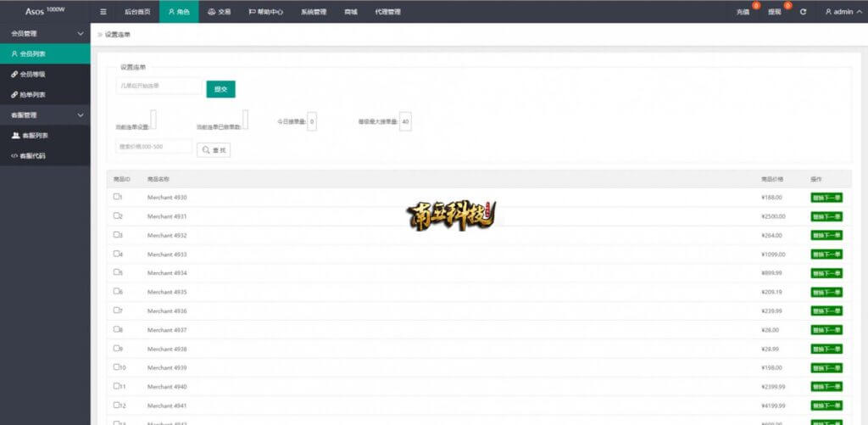Click green action button for Merchant 4930
Screen dimensions: 868x425
(826, 198)
